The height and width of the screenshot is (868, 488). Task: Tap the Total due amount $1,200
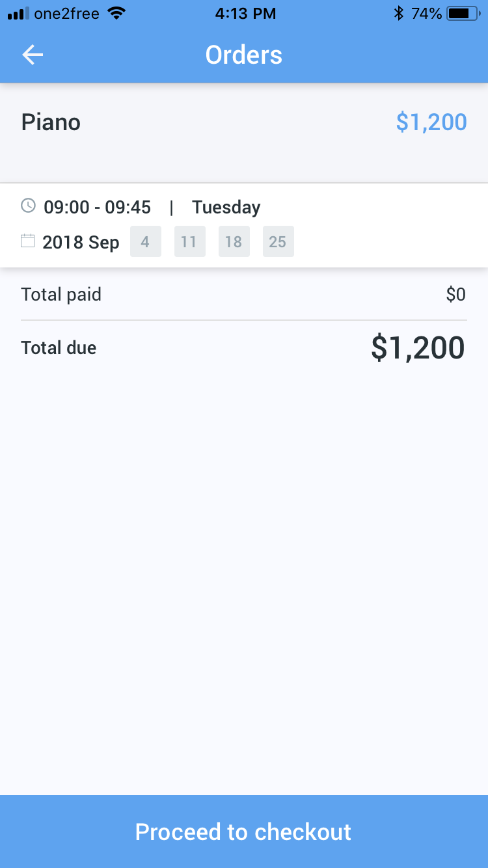(418, 347)
